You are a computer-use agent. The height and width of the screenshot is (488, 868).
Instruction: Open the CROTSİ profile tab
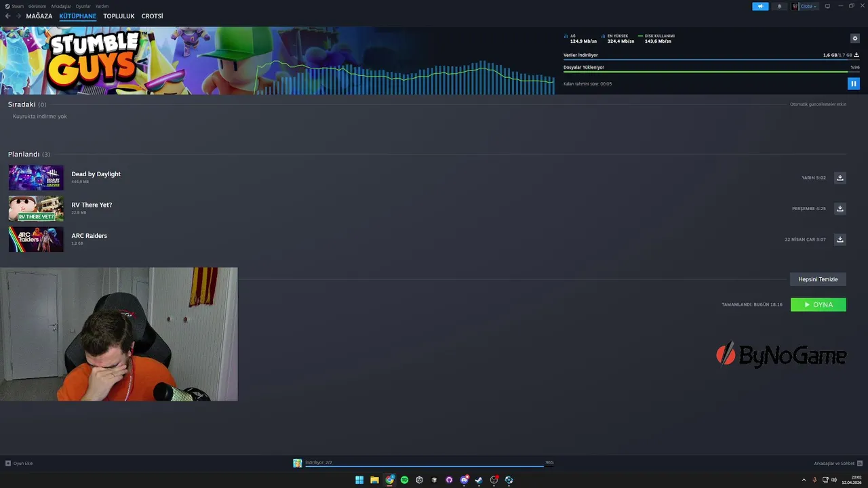(x=152, y=16)
